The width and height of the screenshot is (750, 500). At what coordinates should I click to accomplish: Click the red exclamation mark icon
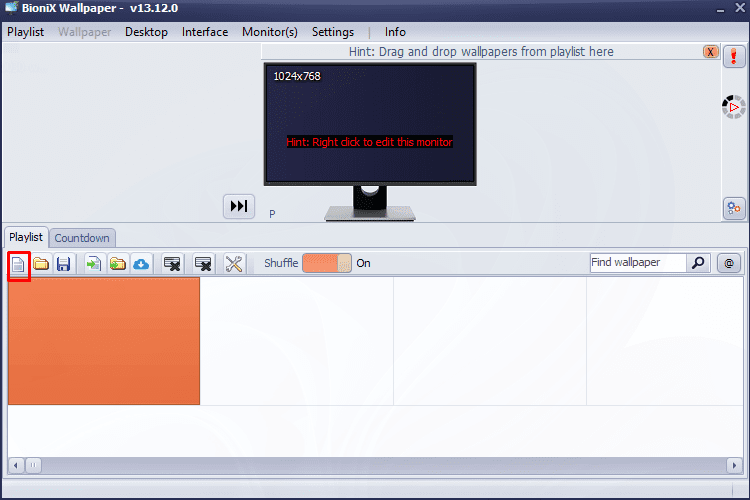coord(734,56)
